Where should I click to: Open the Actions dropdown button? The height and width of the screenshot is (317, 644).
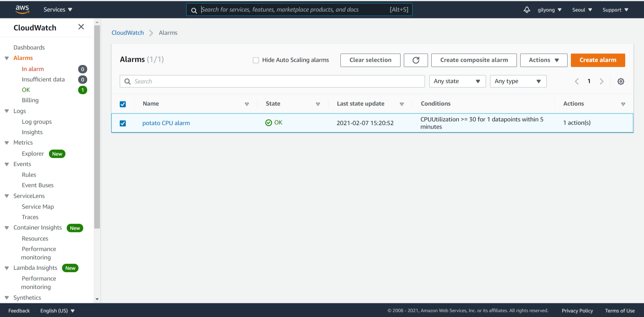click(x=544, y=60)
